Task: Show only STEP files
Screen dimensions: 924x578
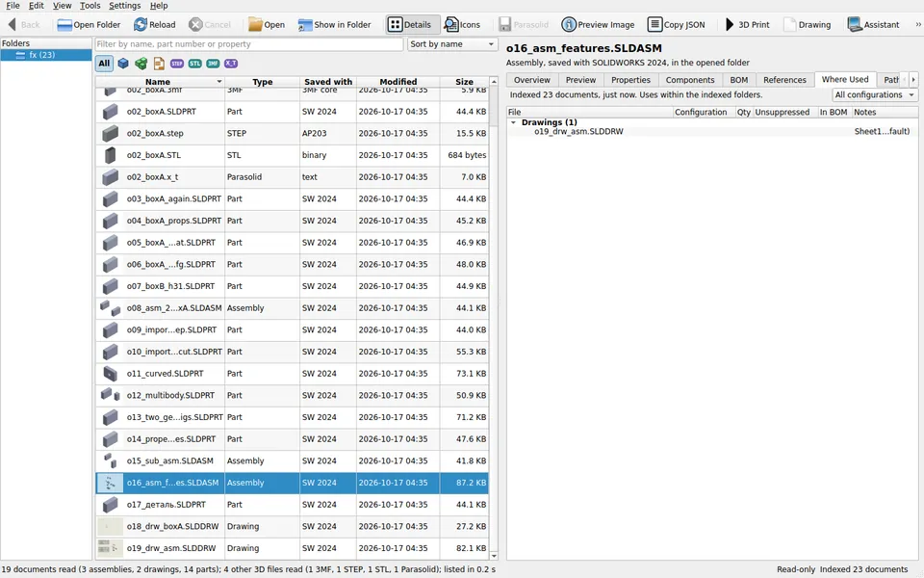Action: (177, 64)
